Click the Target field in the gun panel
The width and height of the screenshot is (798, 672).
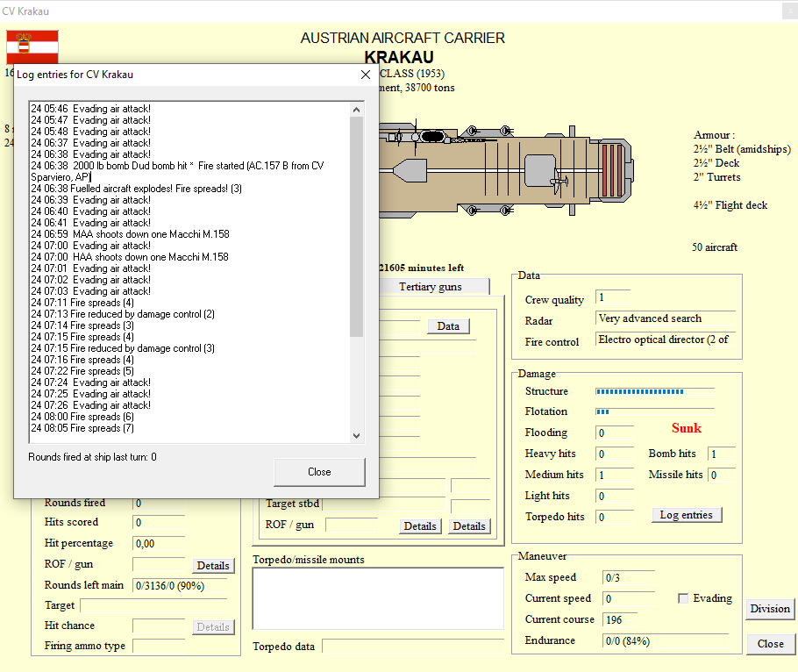[153, 605]
